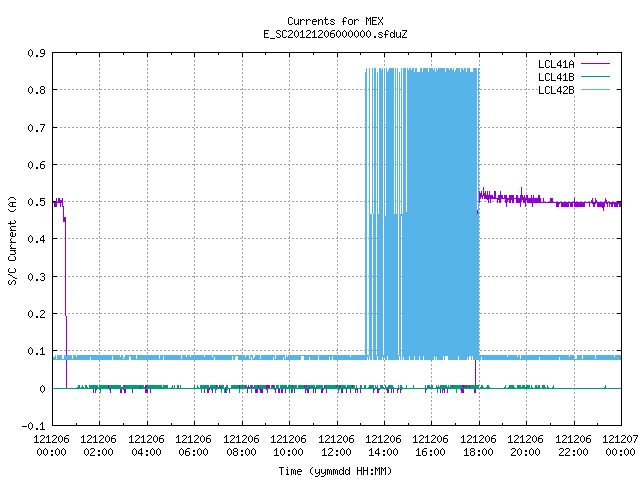The width and height of the screenshot is (640, 480).
Task: Click the y-axis tick value -0.1
Action: coord(33,426)
